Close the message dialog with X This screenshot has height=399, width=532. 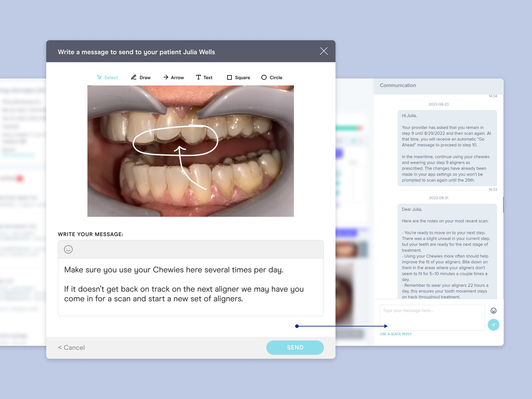point(324,51)
